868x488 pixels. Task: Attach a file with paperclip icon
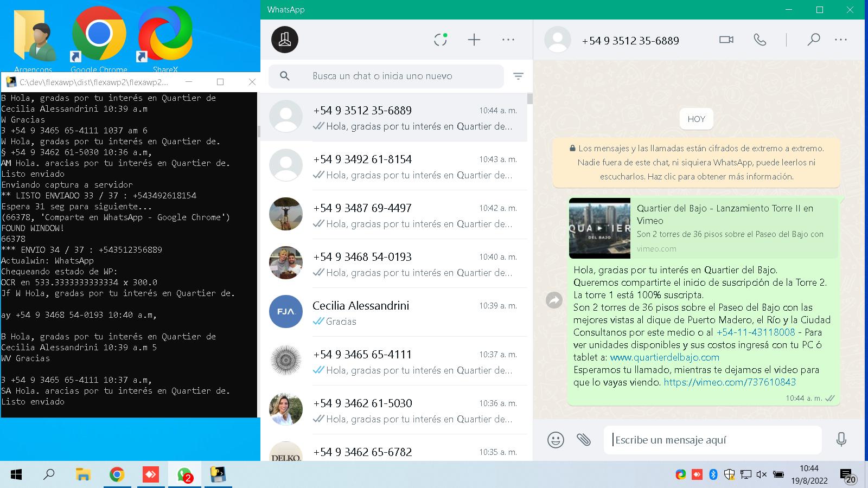tap(584, 440)
